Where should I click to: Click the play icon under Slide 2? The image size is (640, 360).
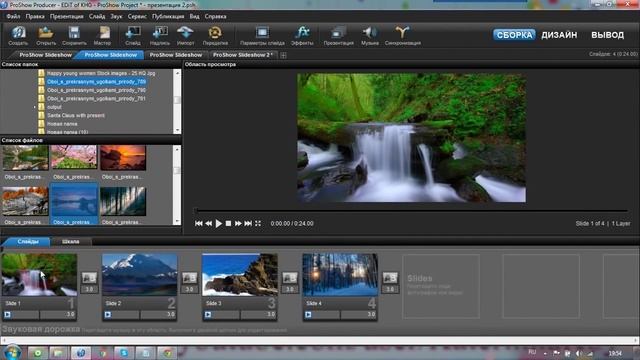[x=108, y=315]
